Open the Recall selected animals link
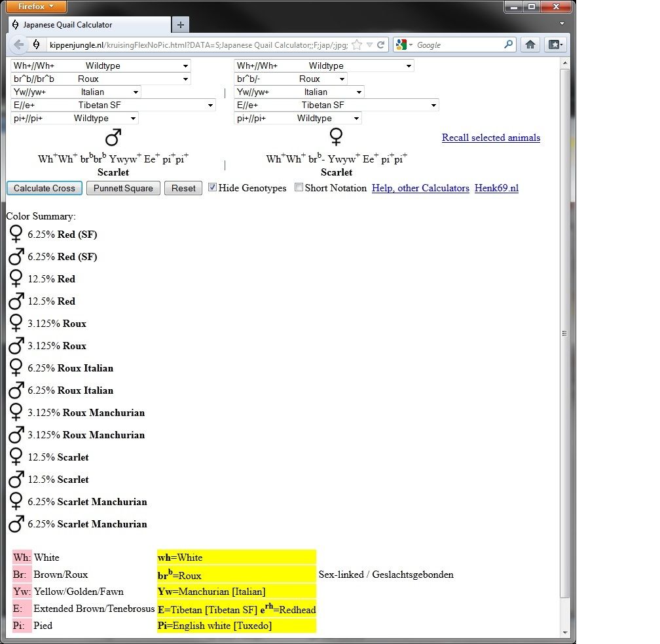 (x=490, y=138)
